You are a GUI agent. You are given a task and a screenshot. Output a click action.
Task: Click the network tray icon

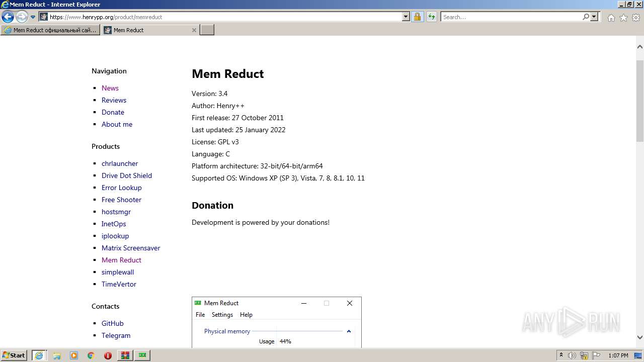584,355
